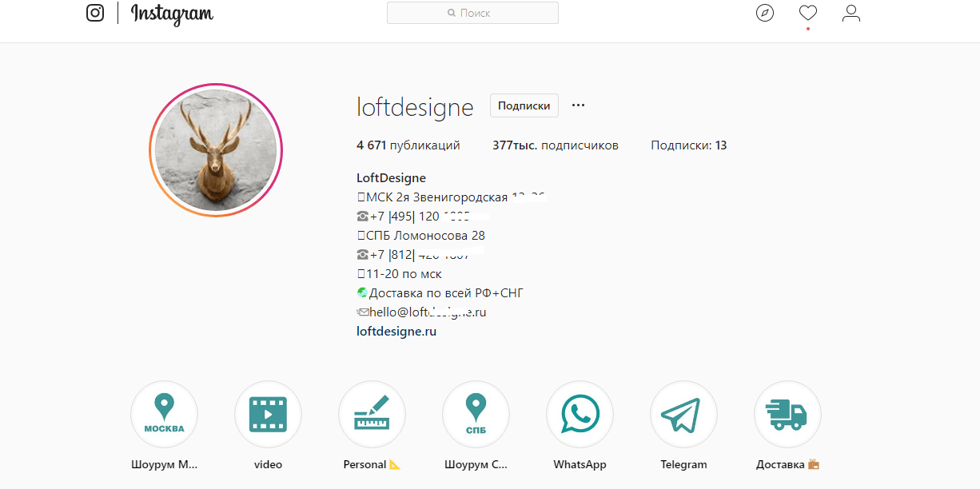Click the МСК 2я Звенигородская address line
980x489 pixels.
(451, 197)
